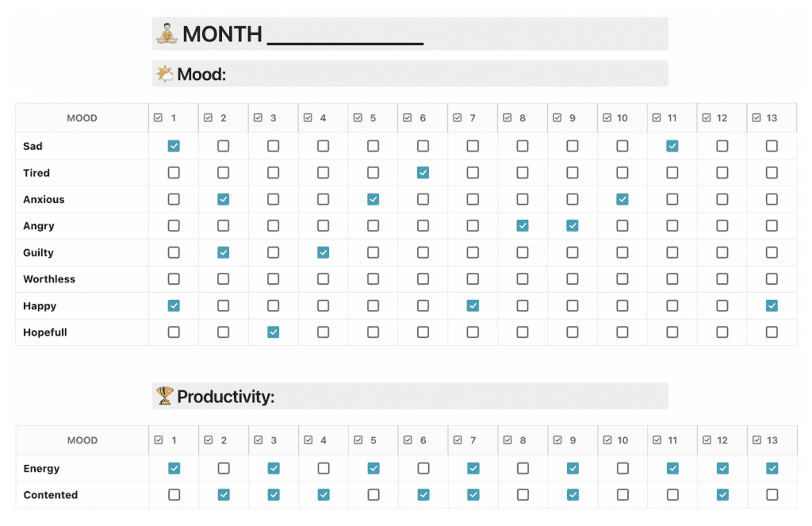Uncheck the Contented checkbox for day 12
The width and height of the screenshot is (812, 526).
pyautogui.click(x=722, y=495)
